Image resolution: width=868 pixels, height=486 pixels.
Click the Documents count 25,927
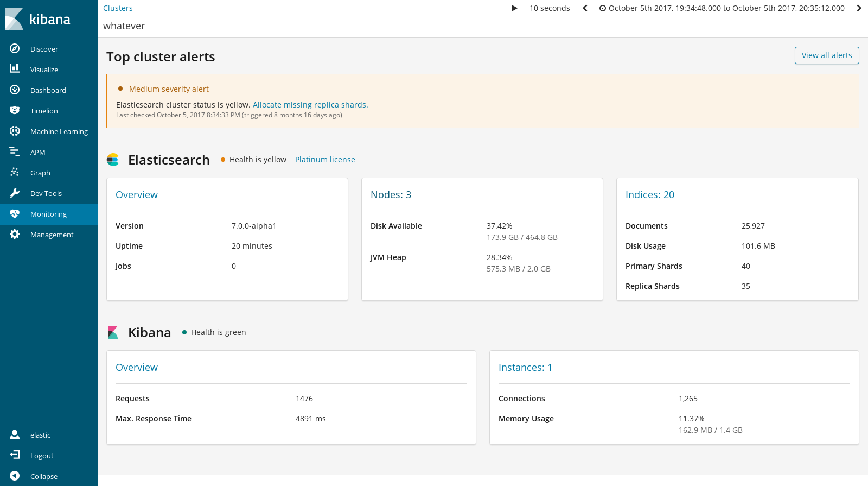coord(753,226)
